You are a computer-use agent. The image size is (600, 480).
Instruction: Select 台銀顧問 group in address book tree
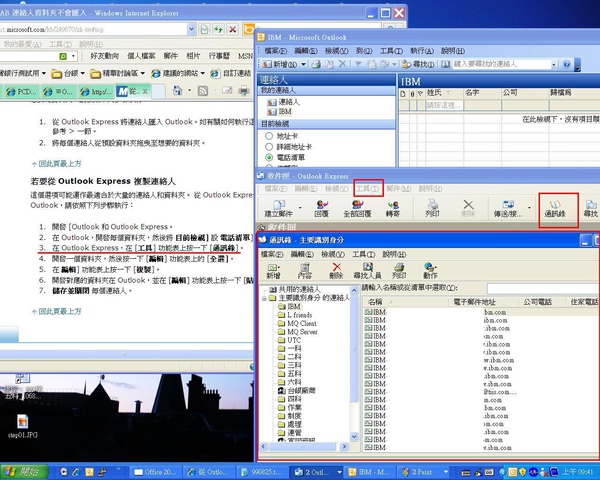297,391
